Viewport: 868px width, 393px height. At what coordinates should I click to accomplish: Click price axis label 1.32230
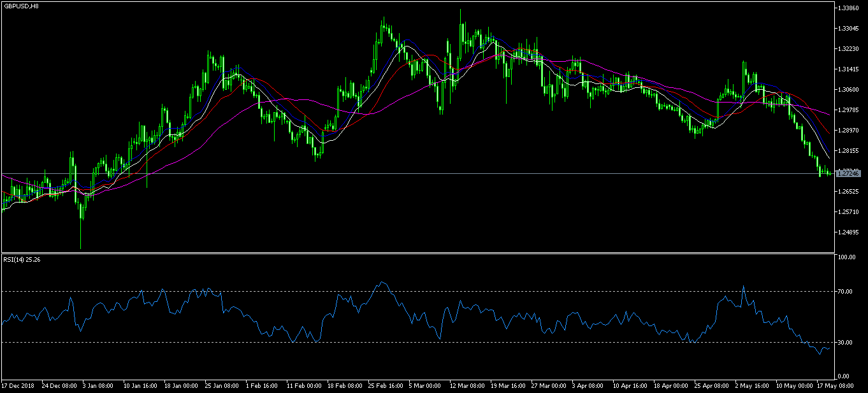[x=848, y=49]
